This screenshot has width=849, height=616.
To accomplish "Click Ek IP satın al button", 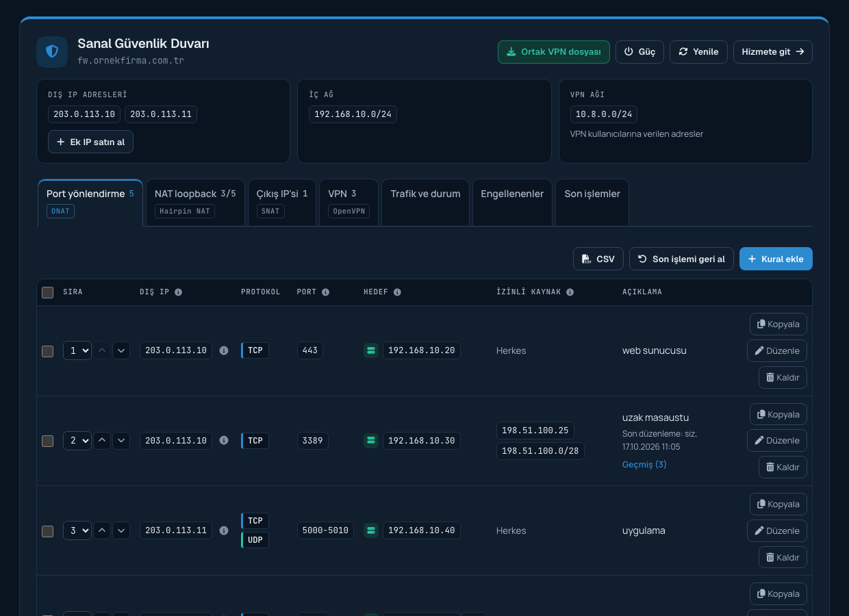I will pos(91,142).
